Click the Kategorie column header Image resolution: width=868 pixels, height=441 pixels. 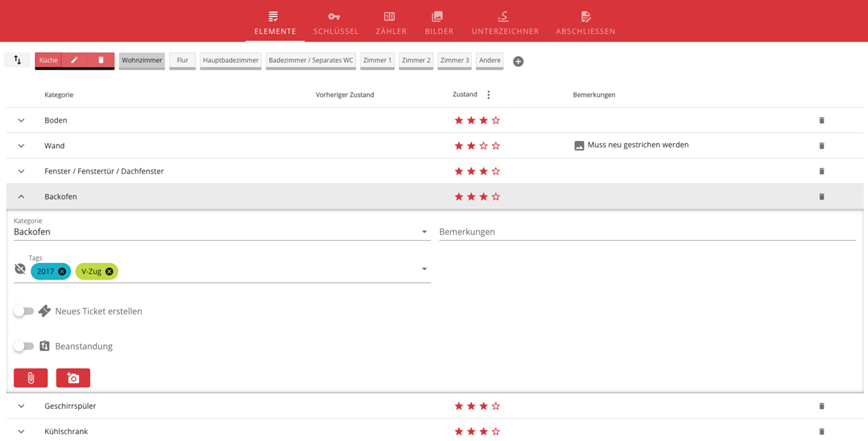(x=59, y=95)
